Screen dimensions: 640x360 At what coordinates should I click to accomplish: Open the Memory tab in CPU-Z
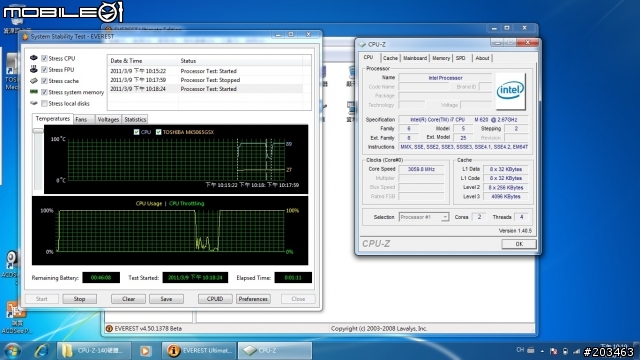pos(441,58)
